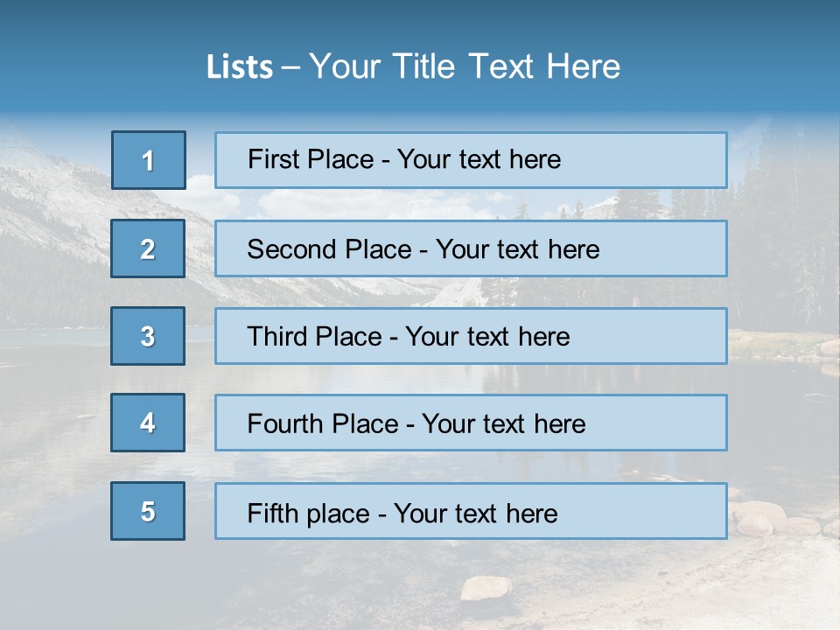Click the word Fifth in fifth bar
This screenshot has height=630, width=840.
[272, 514]
